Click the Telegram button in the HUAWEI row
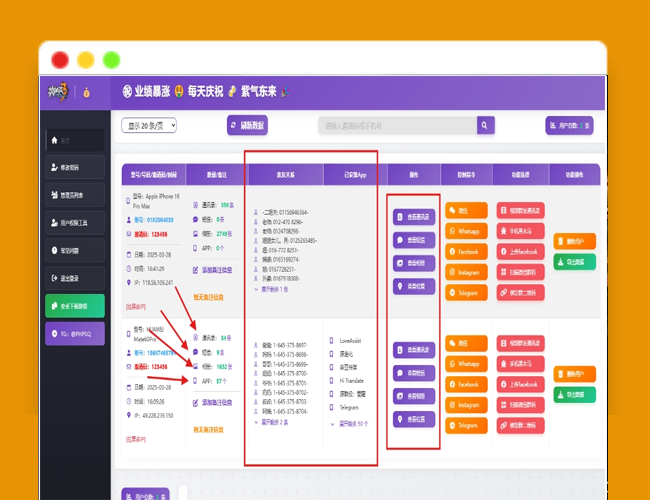The image size is (650, 500). (x=465, y=425)
